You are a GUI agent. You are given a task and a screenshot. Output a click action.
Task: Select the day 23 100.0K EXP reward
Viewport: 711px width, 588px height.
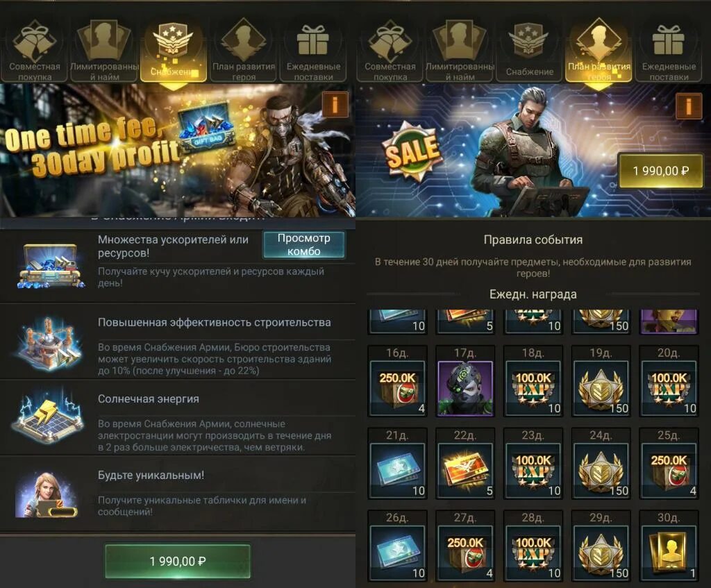tap(533, 471)
